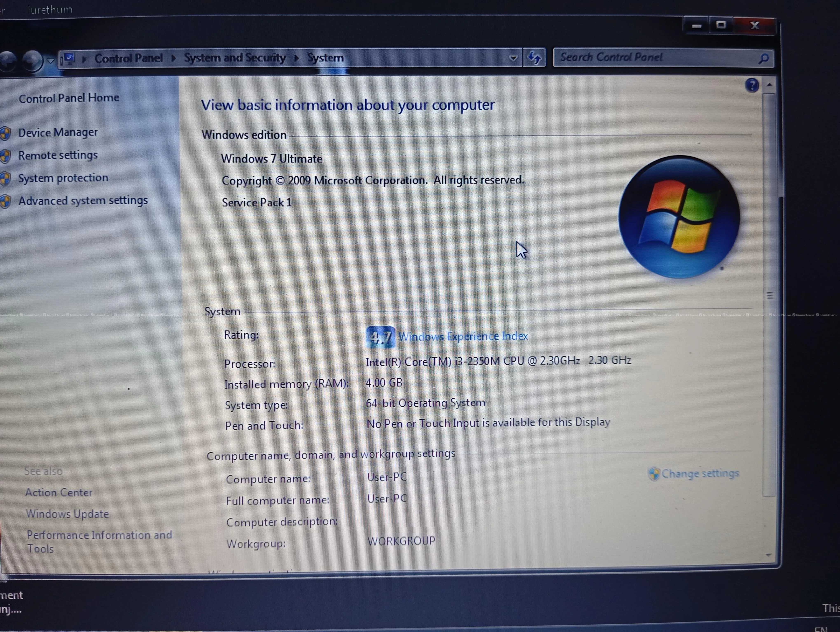Click the scrollbar down arrow
Image resolution: width=840 pixels, height=632 pixels.
[769, 555]
